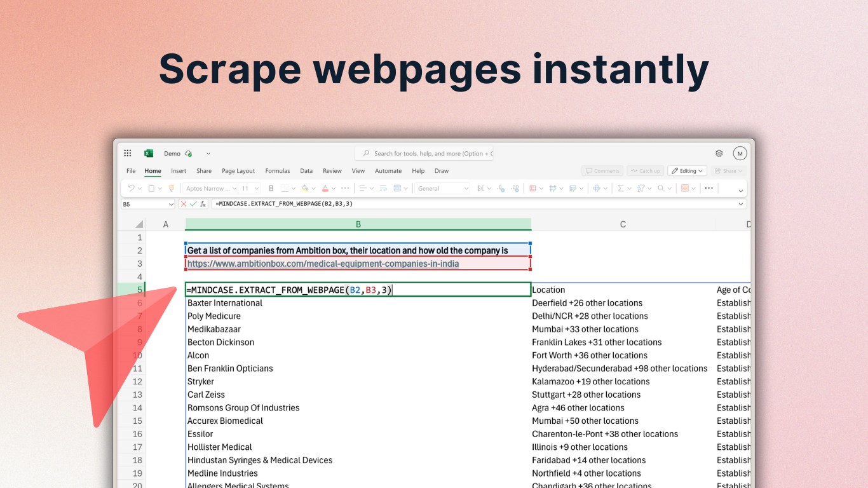Open the Editing mode dropdown

(x=688, y=171)
